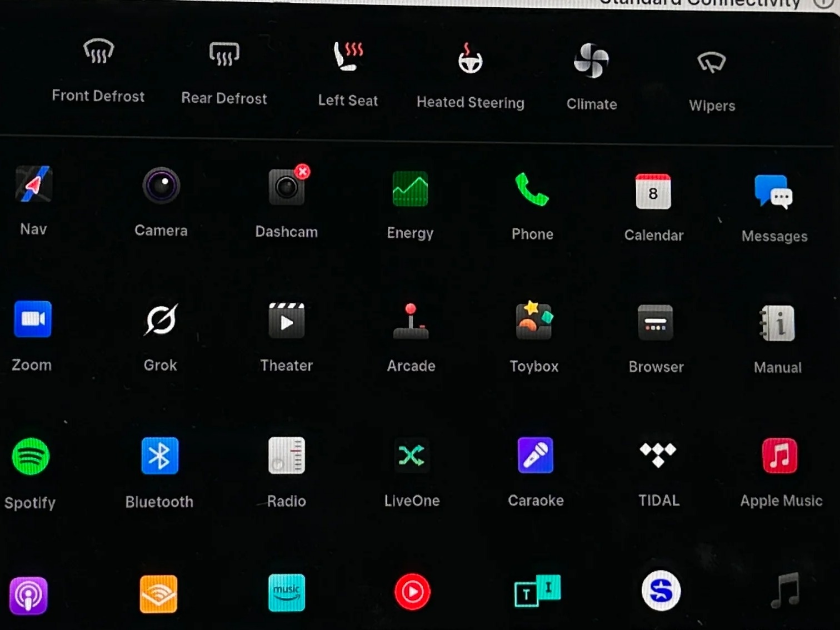This screenshot has height=630, width=840.
Task: Open Climate fan controls
Action: pos(591,61)
